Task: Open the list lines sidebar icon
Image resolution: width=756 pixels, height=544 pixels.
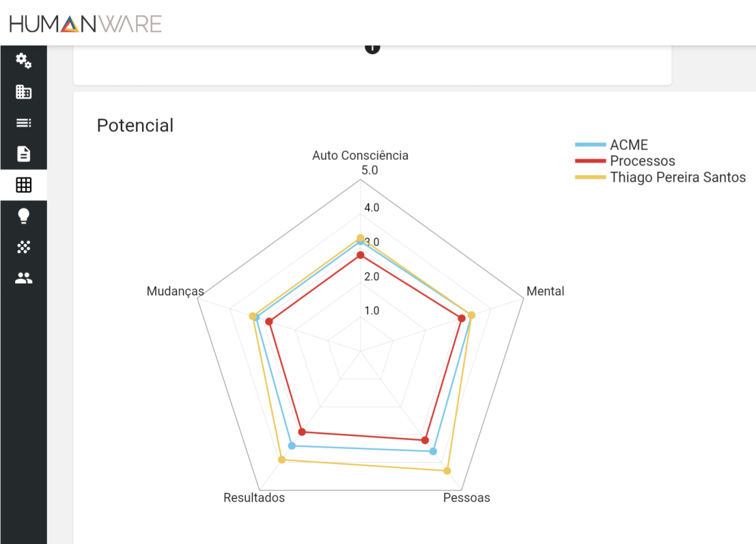Action: pos(23,123)
